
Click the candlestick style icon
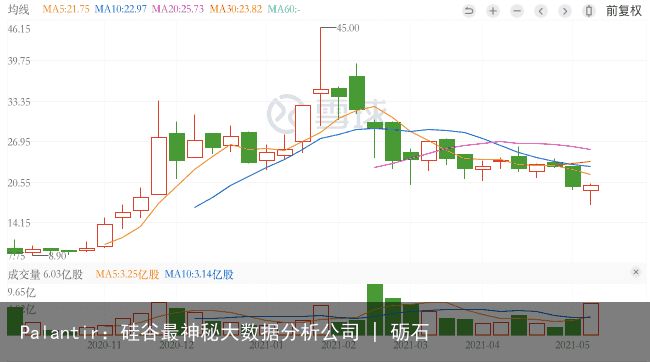tap(589, 11)
